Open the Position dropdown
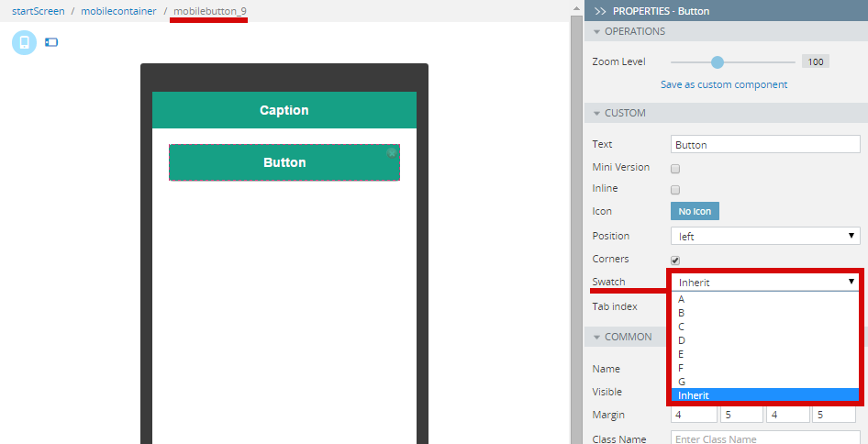 click(x=765, y=236)
